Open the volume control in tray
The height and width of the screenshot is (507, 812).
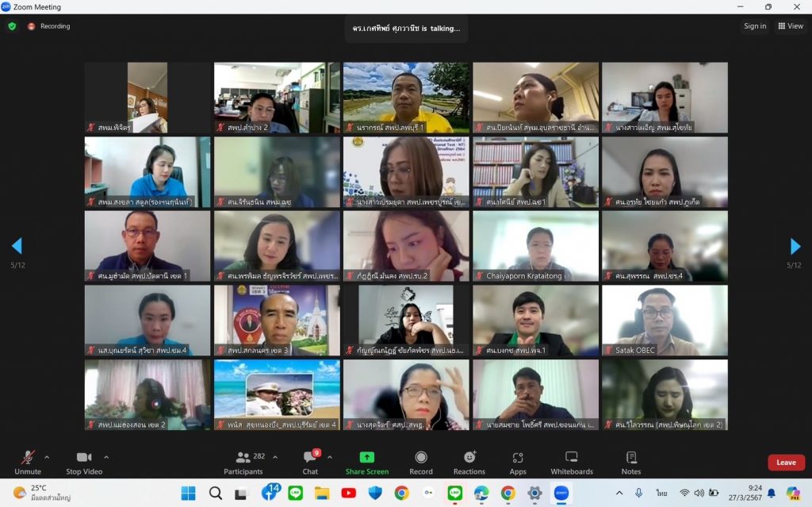pyautogui.click(x=699, y=493)
